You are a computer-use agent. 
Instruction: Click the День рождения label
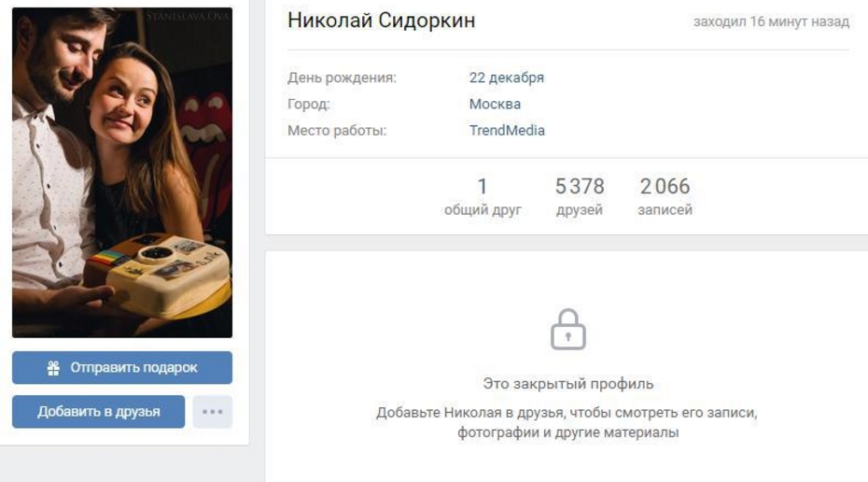(343, 78)
